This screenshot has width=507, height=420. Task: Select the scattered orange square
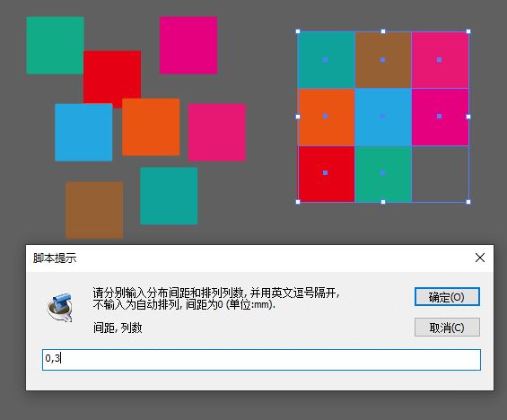[x=151, y=127]
